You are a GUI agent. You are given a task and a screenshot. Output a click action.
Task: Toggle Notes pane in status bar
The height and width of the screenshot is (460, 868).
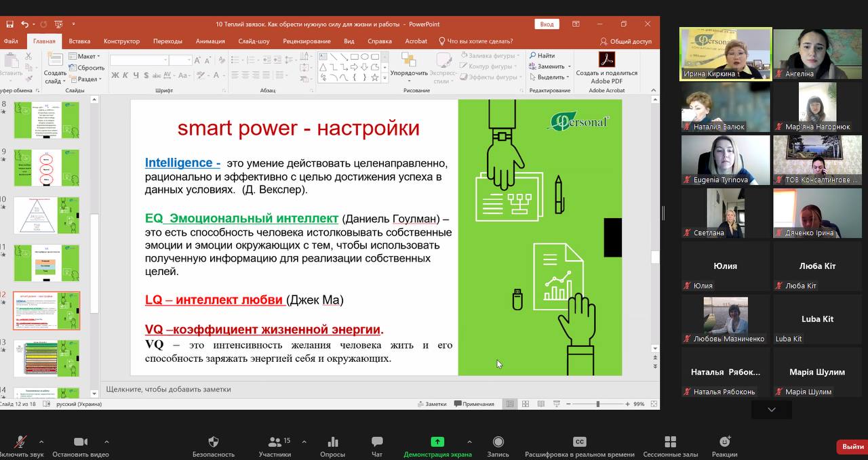(x=431, y=404)
